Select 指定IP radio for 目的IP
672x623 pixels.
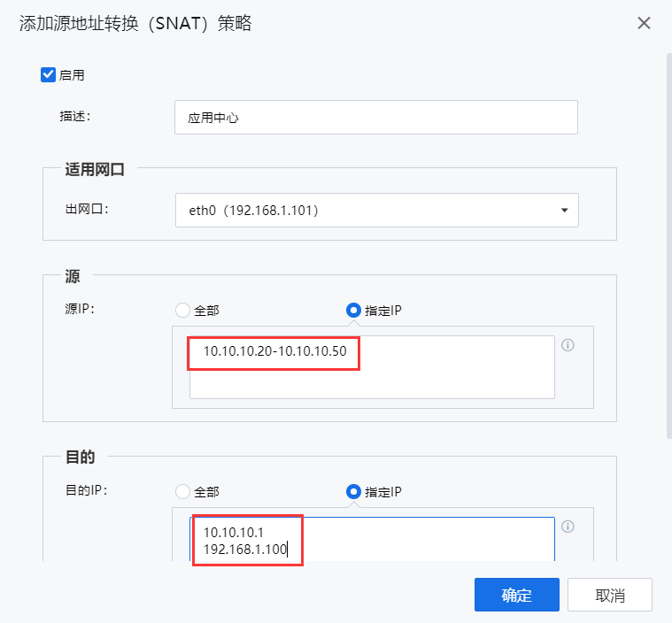(354, 491)
